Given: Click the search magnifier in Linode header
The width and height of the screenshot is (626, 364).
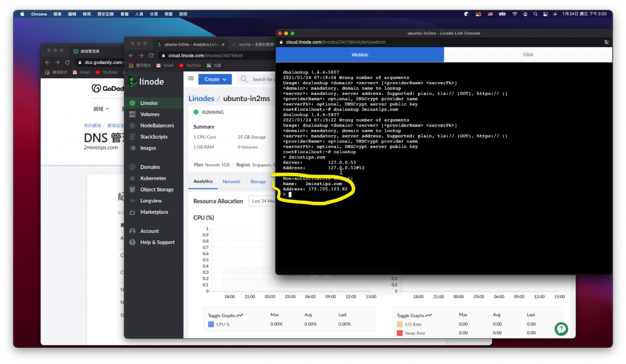Looking at the screenshot, I should (244, 79).
